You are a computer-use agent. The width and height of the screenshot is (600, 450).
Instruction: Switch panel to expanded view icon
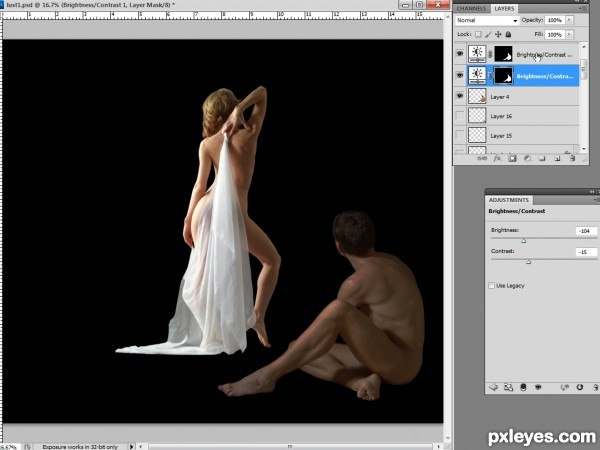(x=508, y=387)
